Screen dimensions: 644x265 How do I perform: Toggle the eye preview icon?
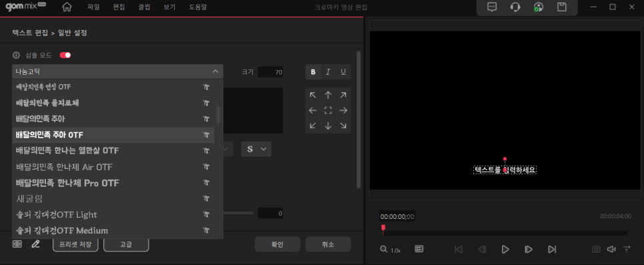point(17,244)
